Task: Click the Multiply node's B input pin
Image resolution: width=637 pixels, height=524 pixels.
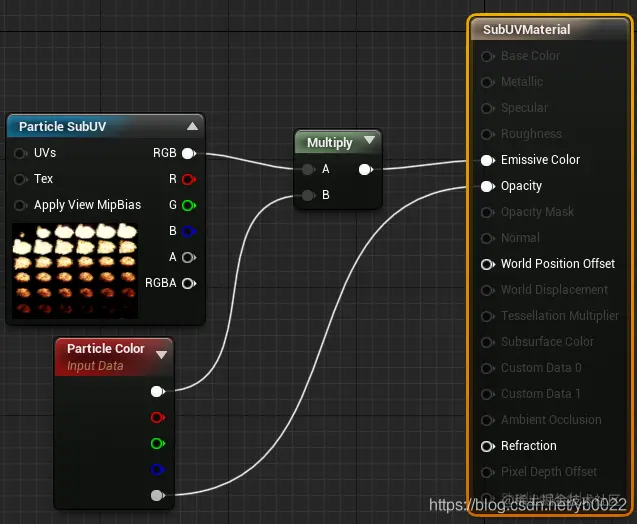Action: click(x=308, y=195)
